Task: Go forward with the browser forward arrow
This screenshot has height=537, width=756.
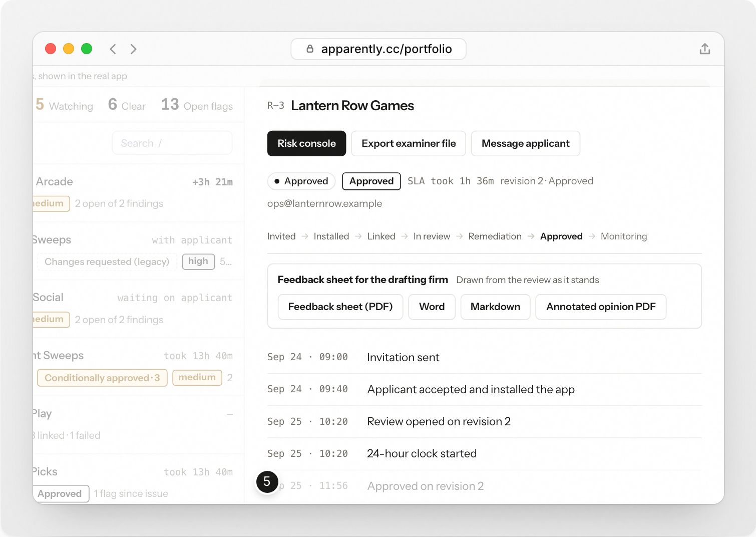Action: pyautogui.click(x=133, y=49)
